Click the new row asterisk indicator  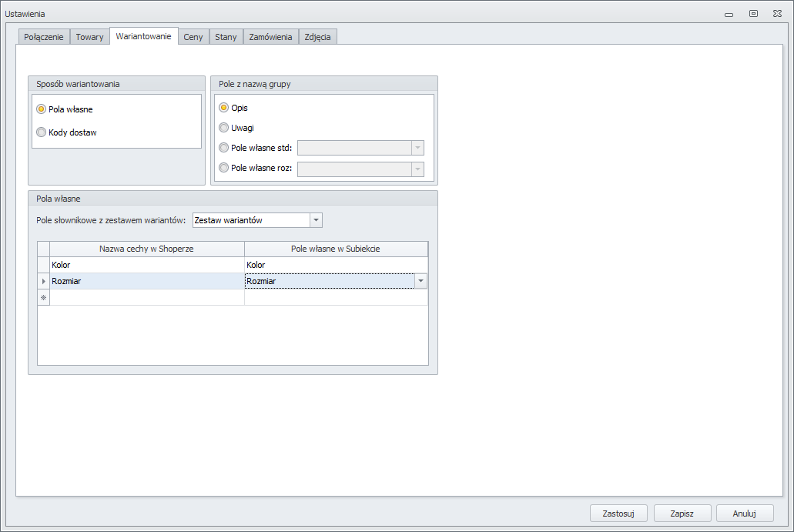pyautogui.click(x=44, y=298)
